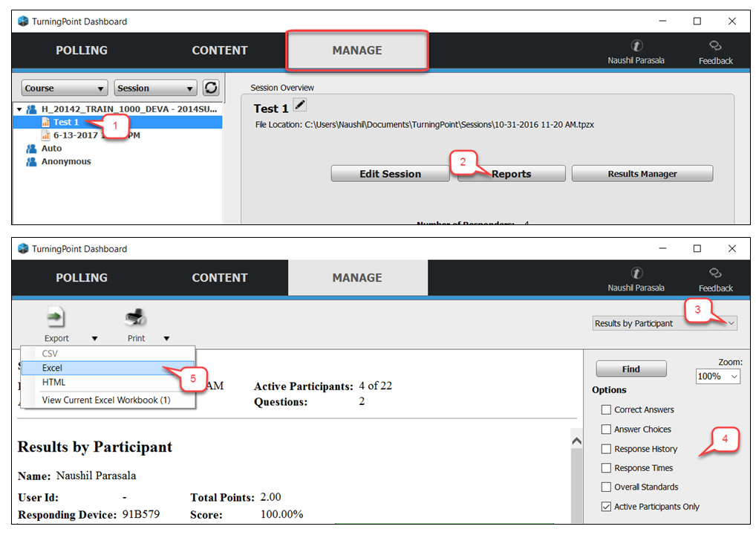Enable the Response Times checkbox
756x535 pixels.
tap(606, 468)
